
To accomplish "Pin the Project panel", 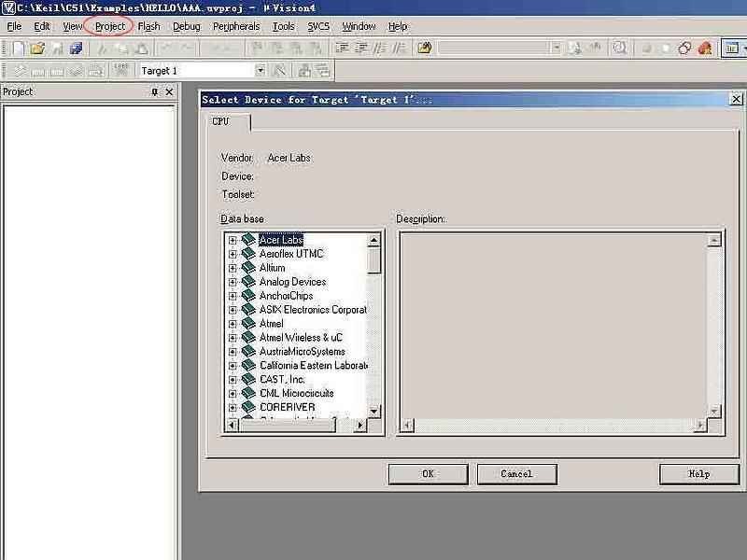I will pos(154,91).
